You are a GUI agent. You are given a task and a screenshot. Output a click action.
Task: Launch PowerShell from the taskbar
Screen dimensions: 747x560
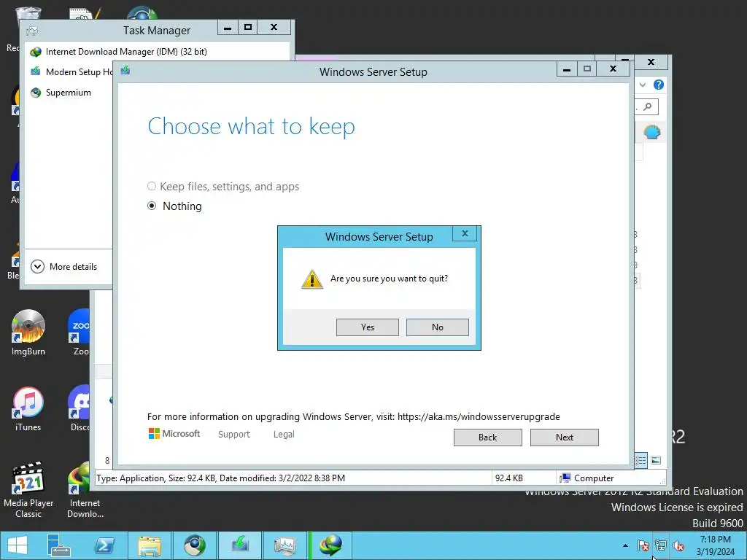[x=104, y=545]
